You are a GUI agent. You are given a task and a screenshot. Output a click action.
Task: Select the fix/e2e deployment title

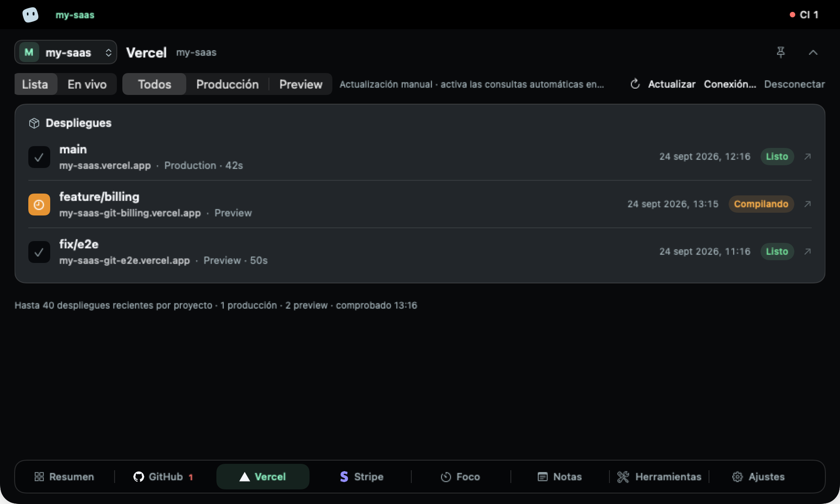(79, 244)
